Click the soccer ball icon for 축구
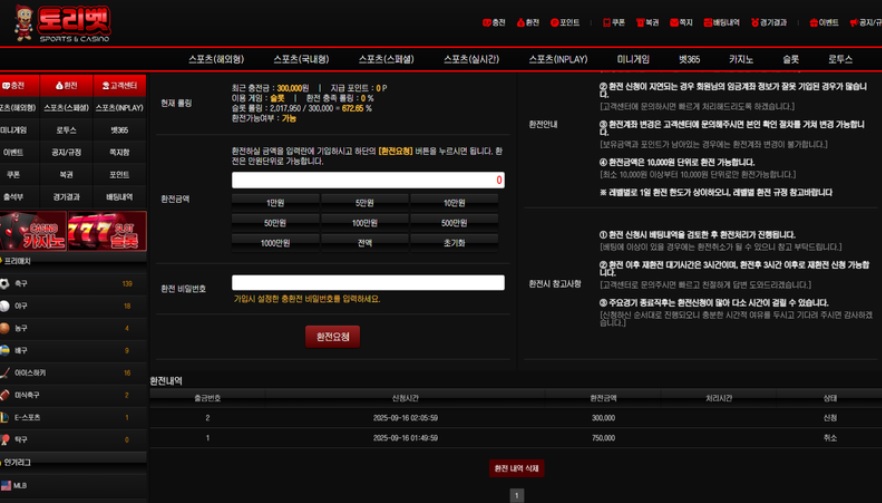This screenshot has width=882, height=503. tap(6, 284)
